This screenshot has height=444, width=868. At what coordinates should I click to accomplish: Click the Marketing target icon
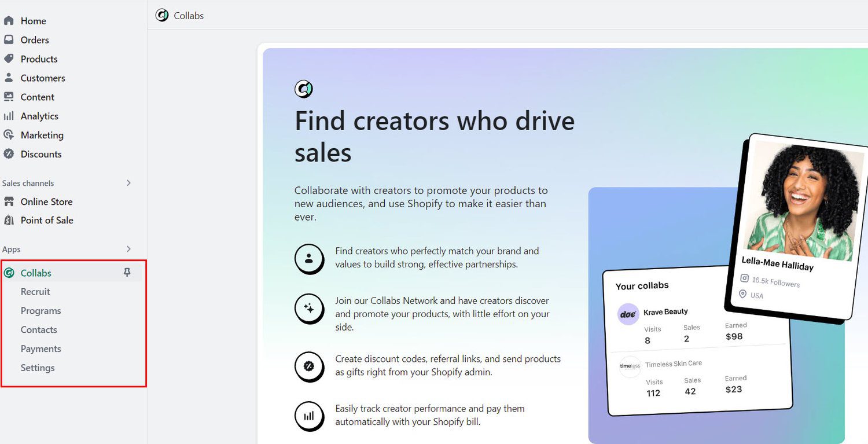(9, 135)
